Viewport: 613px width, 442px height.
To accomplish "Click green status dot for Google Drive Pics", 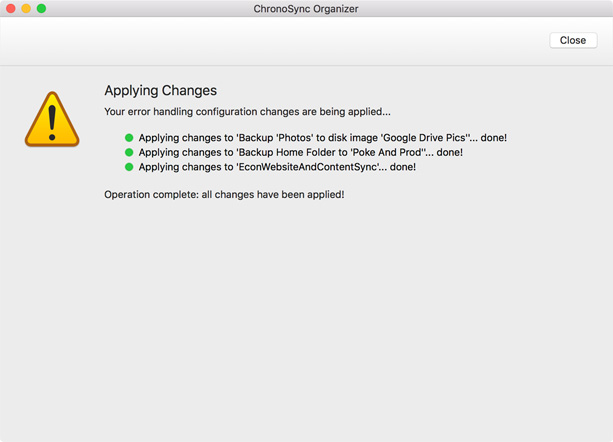I will pos(129,138).
